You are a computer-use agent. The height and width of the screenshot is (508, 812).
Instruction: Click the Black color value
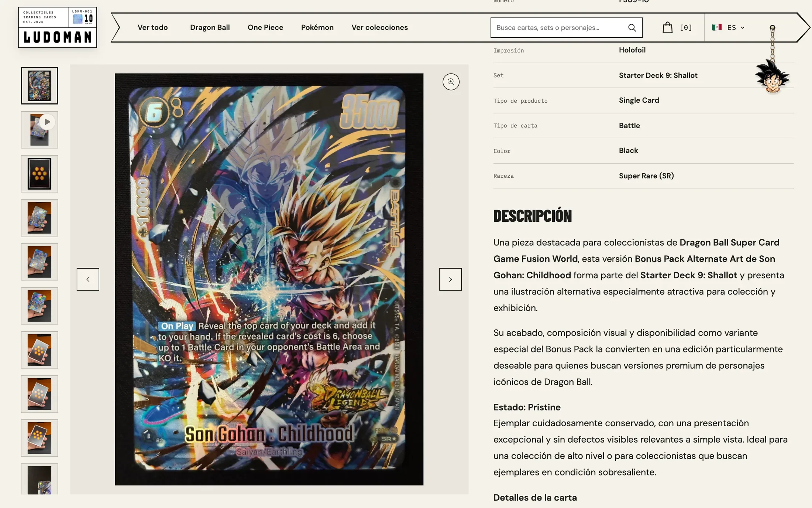click(628, 150)
